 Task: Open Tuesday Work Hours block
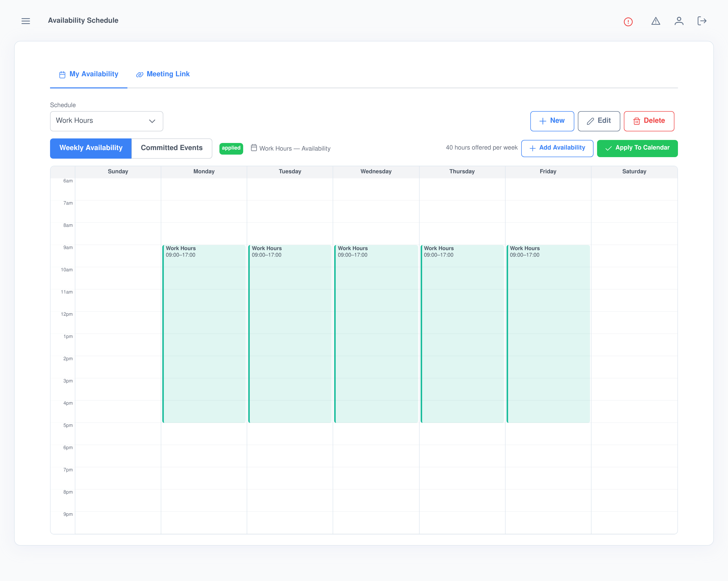[290, 334]
